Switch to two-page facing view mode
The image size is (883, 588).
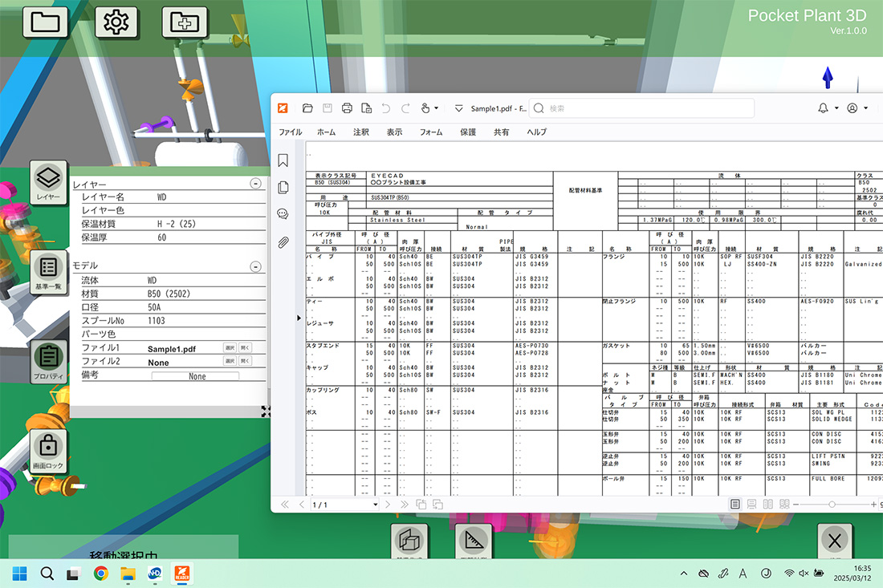pyautogui.click(x=767, y=505)
